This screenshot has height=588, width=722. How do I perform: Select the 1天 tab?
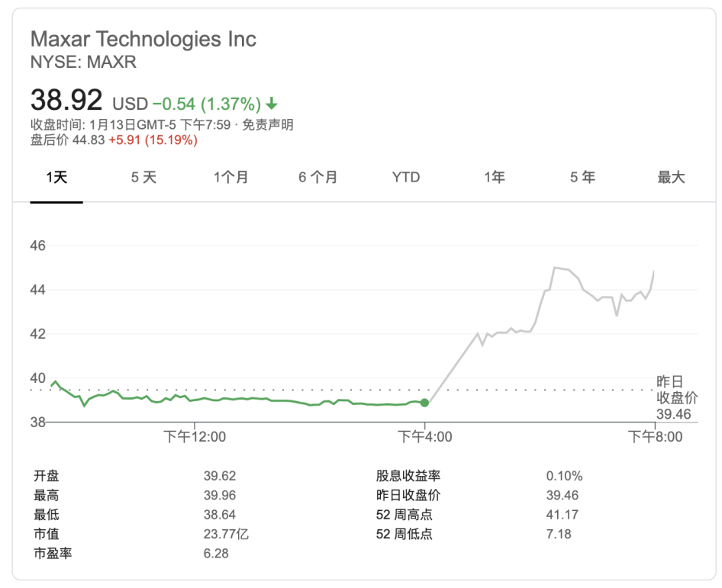click(x=56, y=178)
